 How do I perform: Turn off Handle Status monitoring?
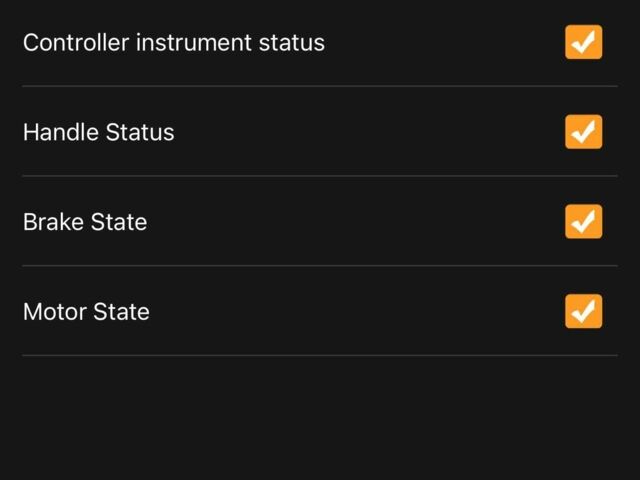click(x=583, y=132)
